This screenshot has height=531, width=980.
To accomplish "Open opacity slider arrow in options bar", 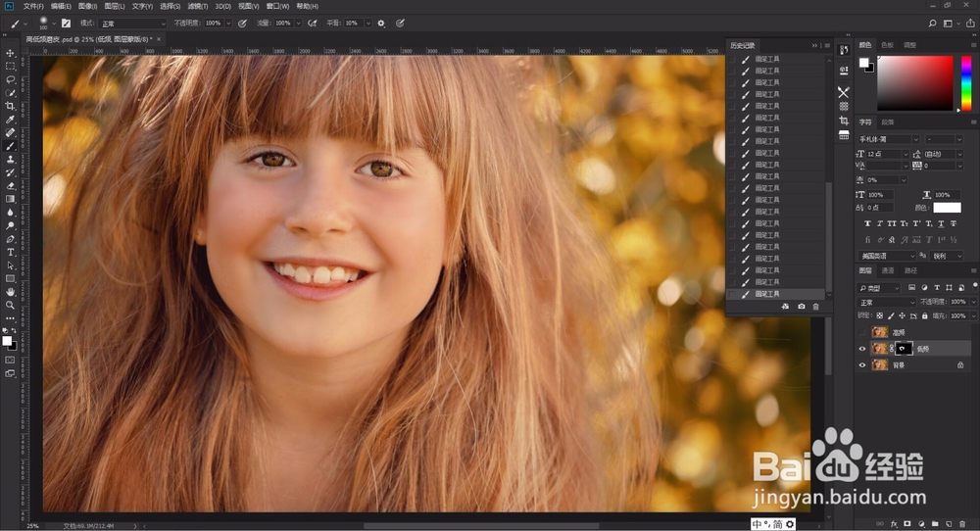I will pyautogui.click(x=228, y=24).
